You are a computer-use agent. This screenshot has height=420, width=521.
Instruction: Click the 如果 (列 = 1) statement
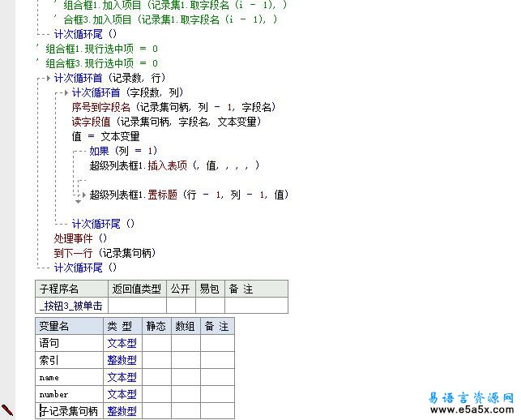(122, 151)
